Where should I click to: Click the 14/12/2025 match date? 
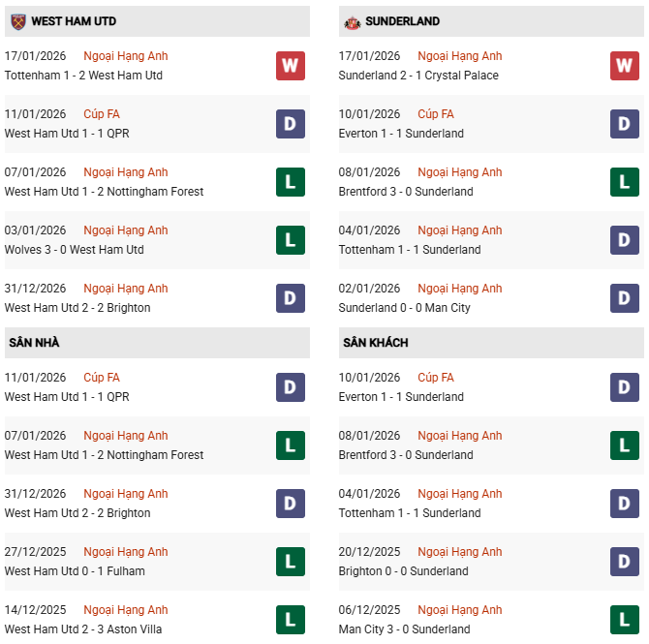pyautogui.click(x=35, y=610)
